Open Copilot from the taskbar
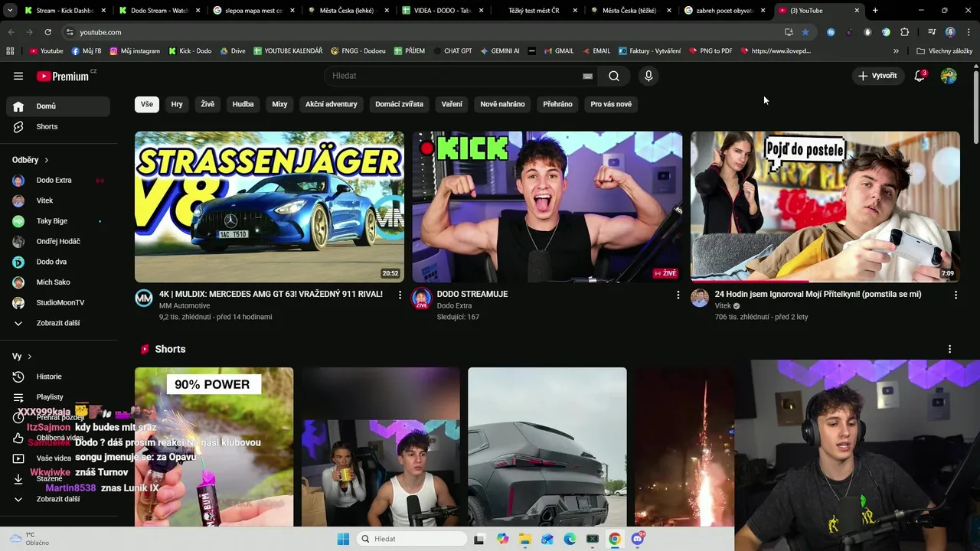This screenshot has width=980, height=551. coord(502,539)
